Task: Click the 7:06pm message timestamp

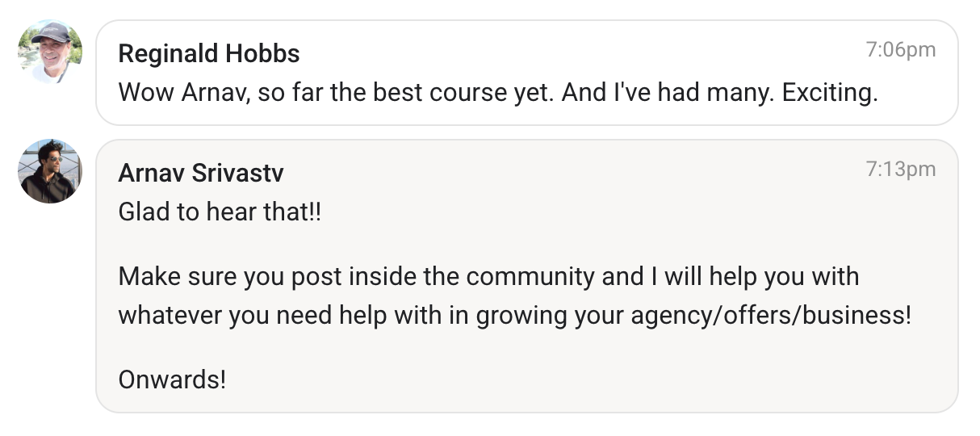Action: pos(900,50)
